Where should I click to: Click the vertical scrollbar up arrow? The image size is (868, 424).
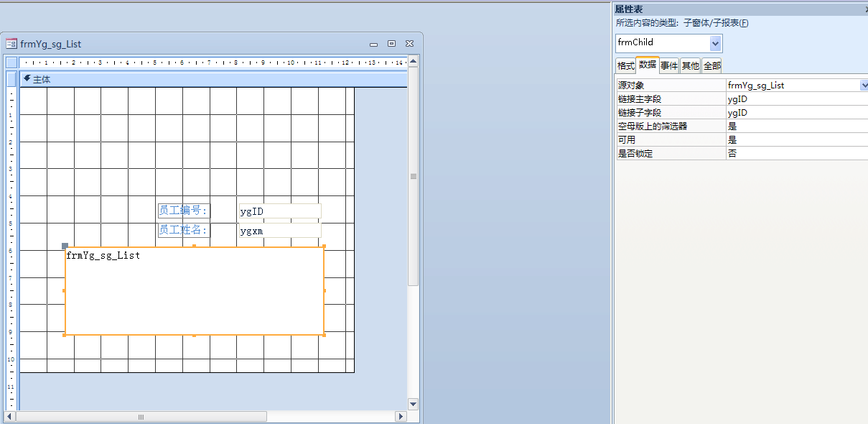click(413, 63)
